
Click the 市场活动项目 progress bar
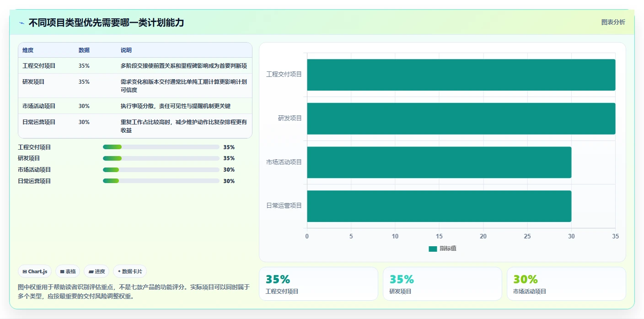tap(161, 170)
